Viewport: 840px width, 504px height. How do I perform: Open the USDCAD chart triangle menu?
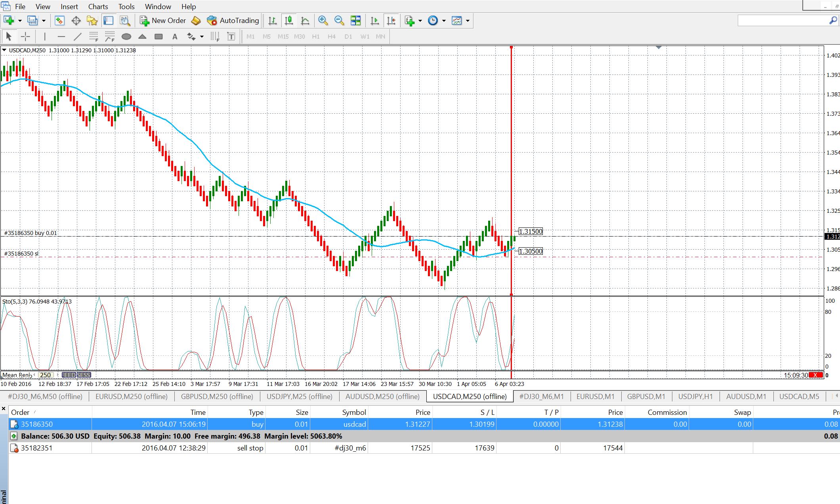tap(4, 50)
